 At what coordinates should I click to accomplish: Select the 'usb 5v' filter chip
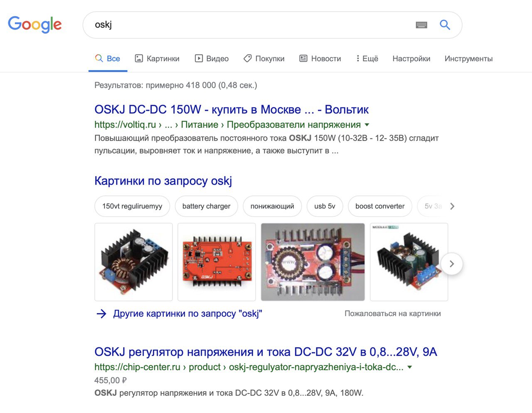point(325,206)
